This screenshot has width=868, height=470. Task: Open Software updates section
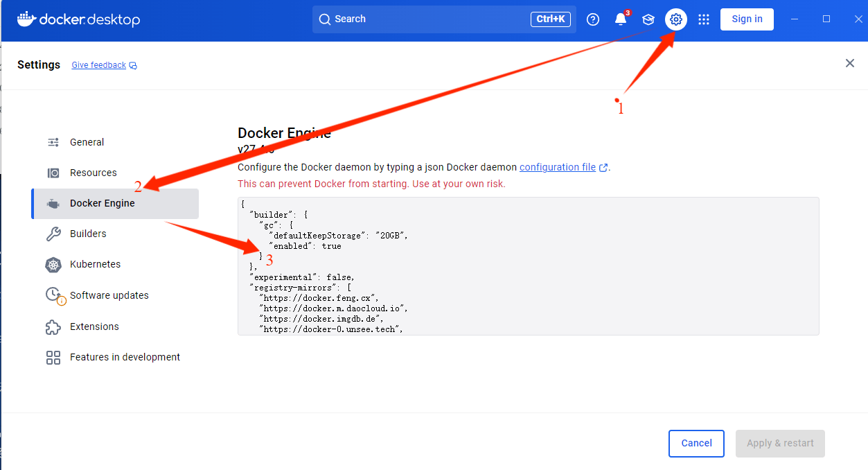(x=115, y=295)
